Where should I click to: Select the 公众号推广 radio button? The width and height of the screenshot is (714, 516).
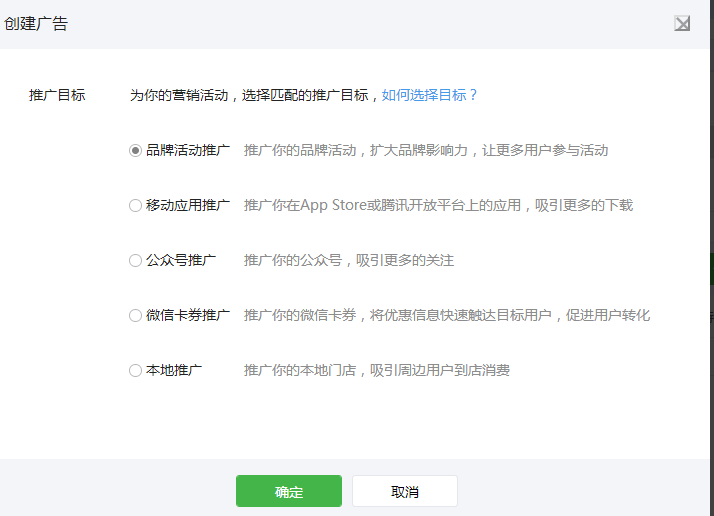click(x=135, y=261)
